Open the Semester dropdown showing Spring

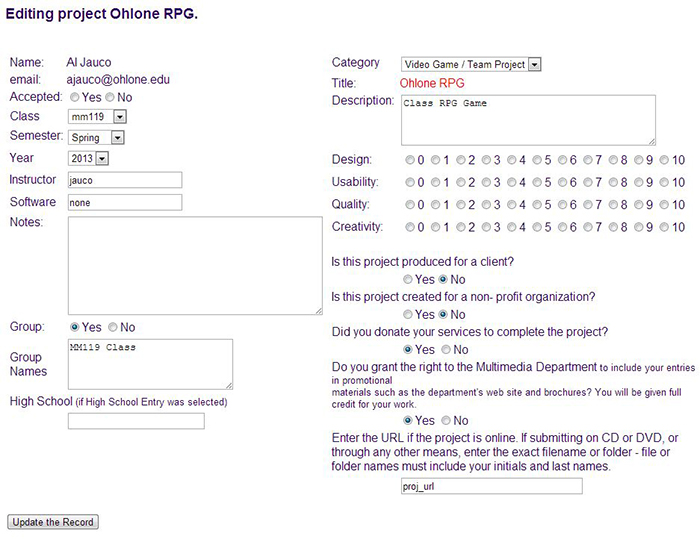click(x=96, y=138)
